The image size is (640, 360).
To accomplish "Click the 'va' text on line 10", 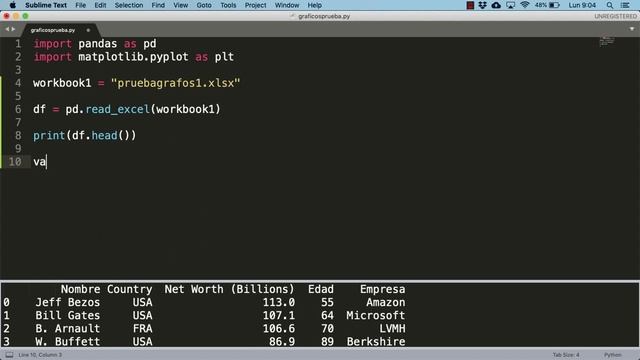I will (40, 162).
